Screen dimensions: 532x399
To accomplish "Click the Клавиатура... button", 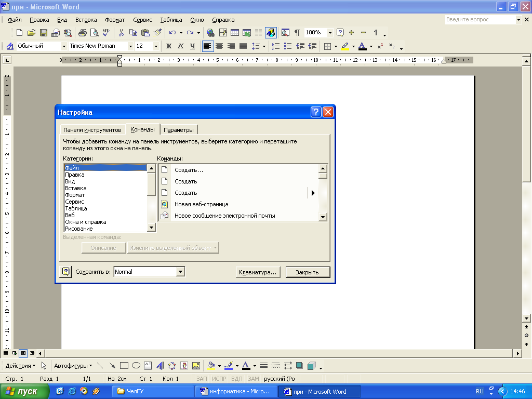I will (258, 272).
